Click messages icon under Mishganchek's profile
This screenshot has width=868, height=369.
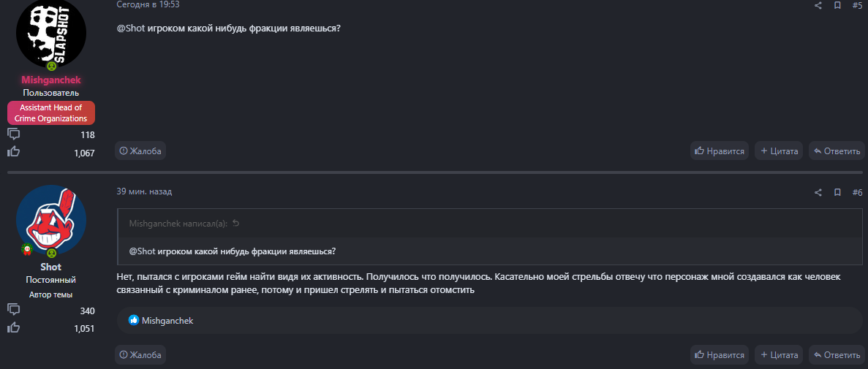pyautogui.click(x=13, y=134)
